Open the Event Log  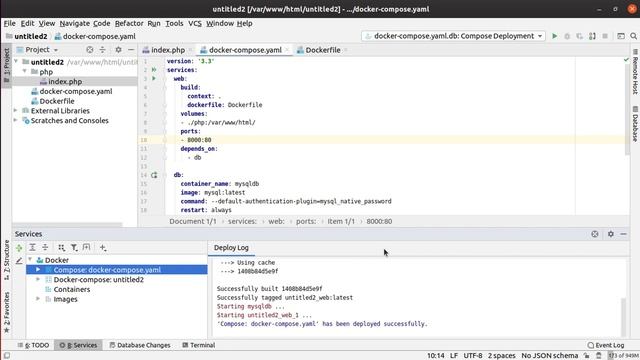606,345
